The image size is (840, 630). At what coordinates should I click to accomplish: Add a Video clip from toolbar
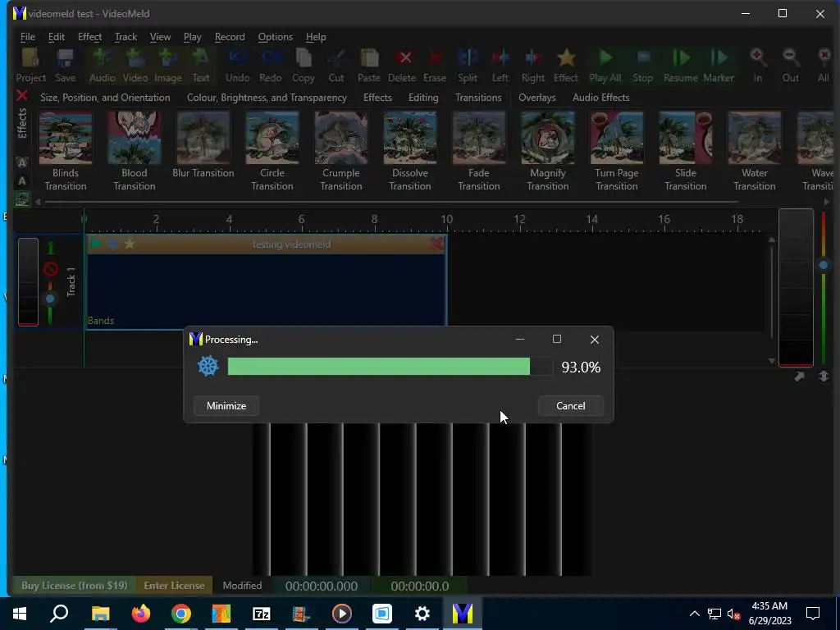[135, 66]
